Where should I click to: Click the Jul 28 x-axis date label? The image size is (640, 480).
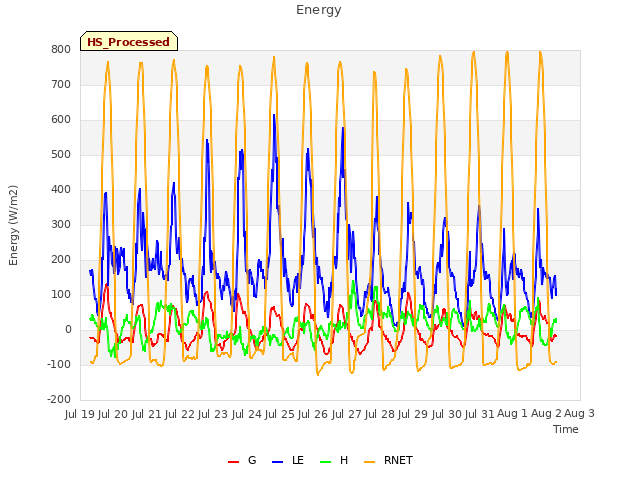point(379,414)
